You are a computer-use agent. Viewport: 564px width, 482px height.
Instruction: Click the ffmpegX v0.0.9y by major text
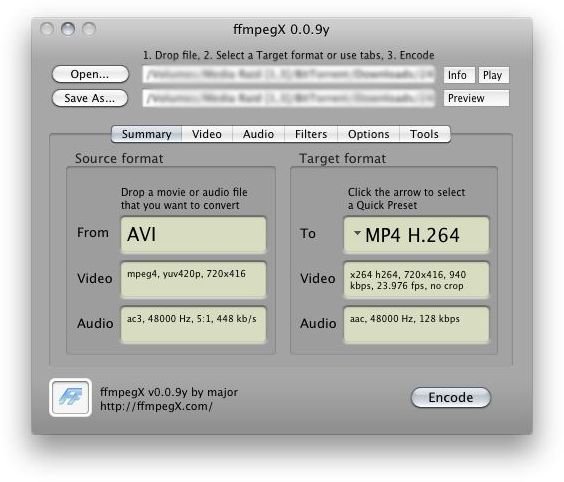[169, 392]
